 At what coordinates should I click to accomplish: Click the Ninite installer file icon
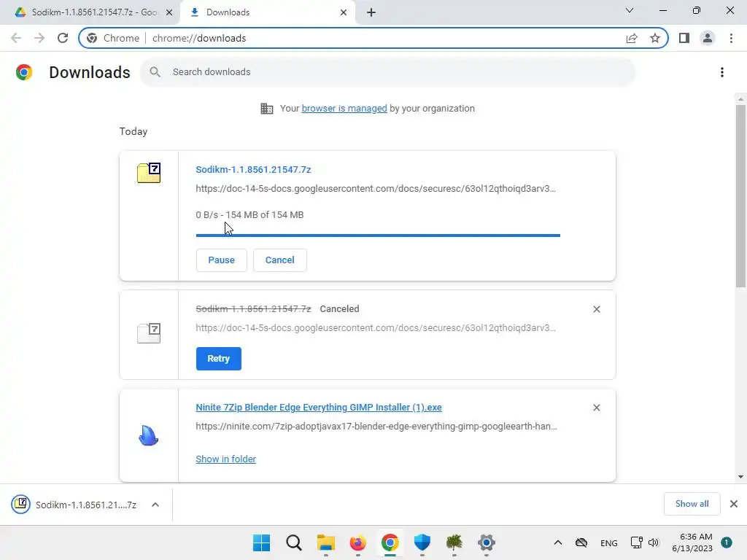pyautogui.click(x=148, y=435)
